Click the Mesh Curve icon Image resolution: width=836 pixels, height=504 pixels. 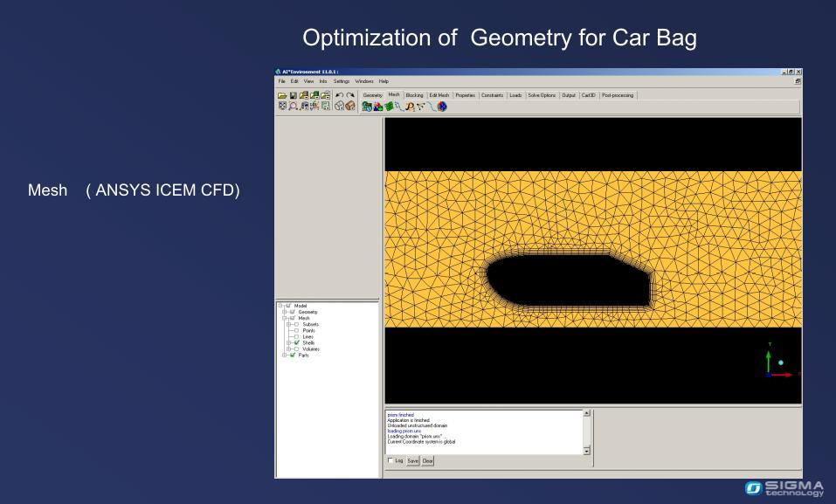click(432, 107)
